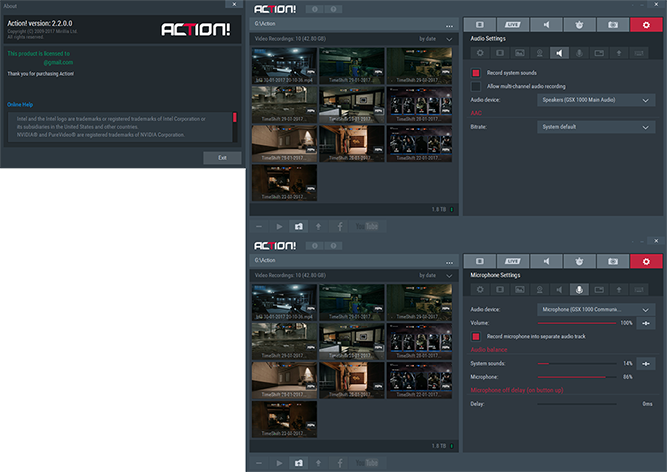Toggle Record system sounds checkbox
Screen dimensions: 667x472
point(476,73)
